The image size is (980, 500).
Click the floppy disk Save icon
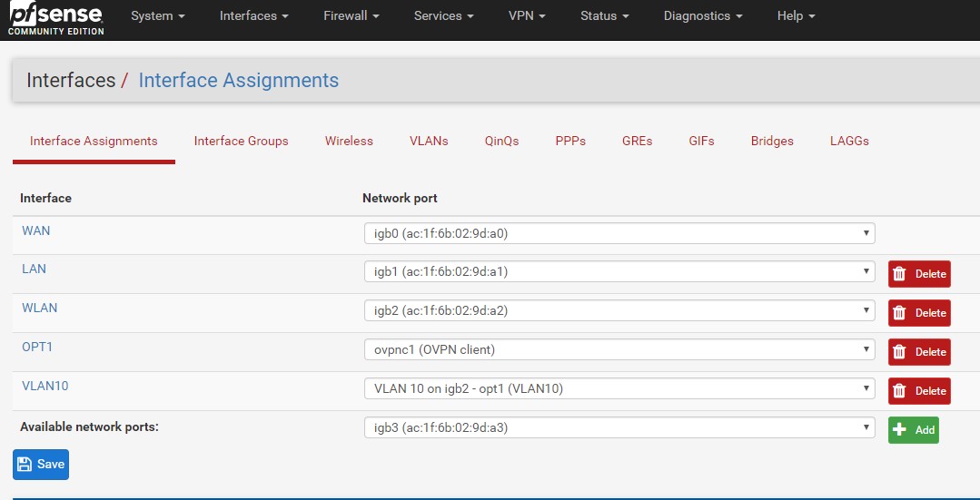pyautogui.click(x=25, y=464)
